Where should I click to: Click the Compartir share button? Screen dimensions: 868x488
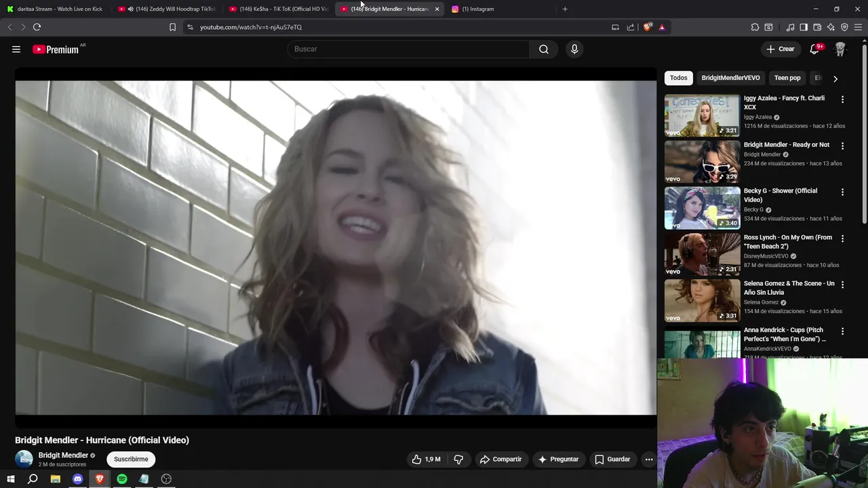tap(500, 459)
